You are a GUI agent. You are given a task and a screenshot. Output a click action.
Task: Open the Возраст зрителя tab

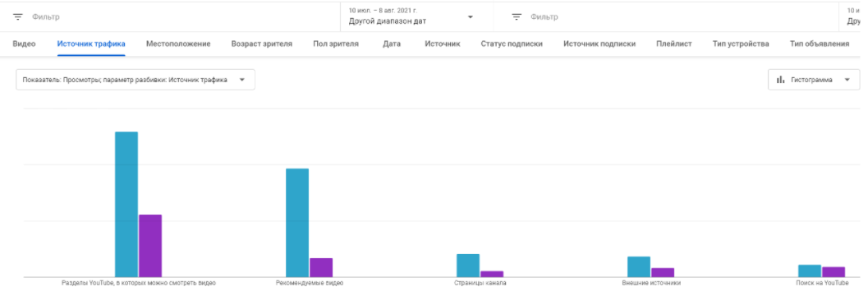pos(262,44)
